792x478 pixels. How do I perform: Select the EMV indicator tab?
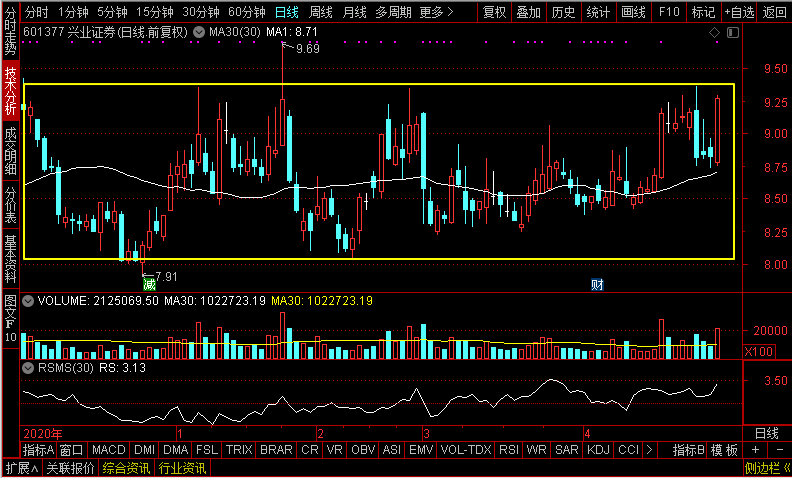click(x=421, y=449)
